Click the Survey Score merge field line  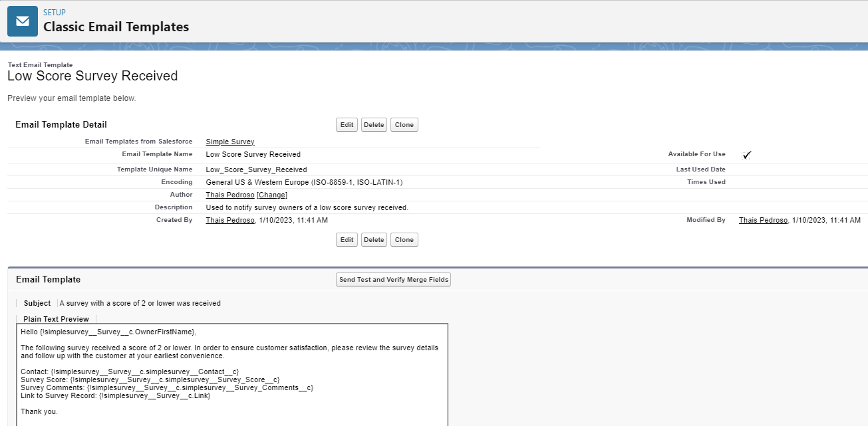150,379
